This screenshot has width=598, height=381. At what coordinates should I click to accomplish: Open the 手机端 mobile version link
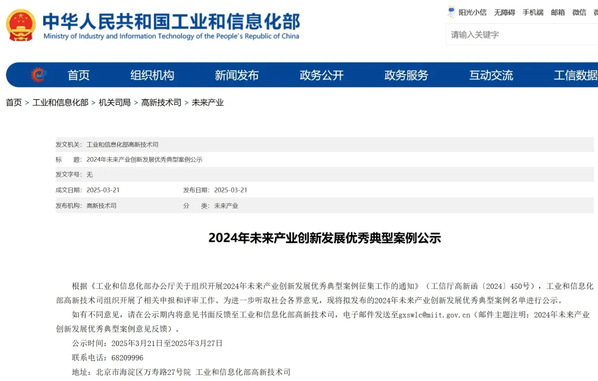(533, 13)
